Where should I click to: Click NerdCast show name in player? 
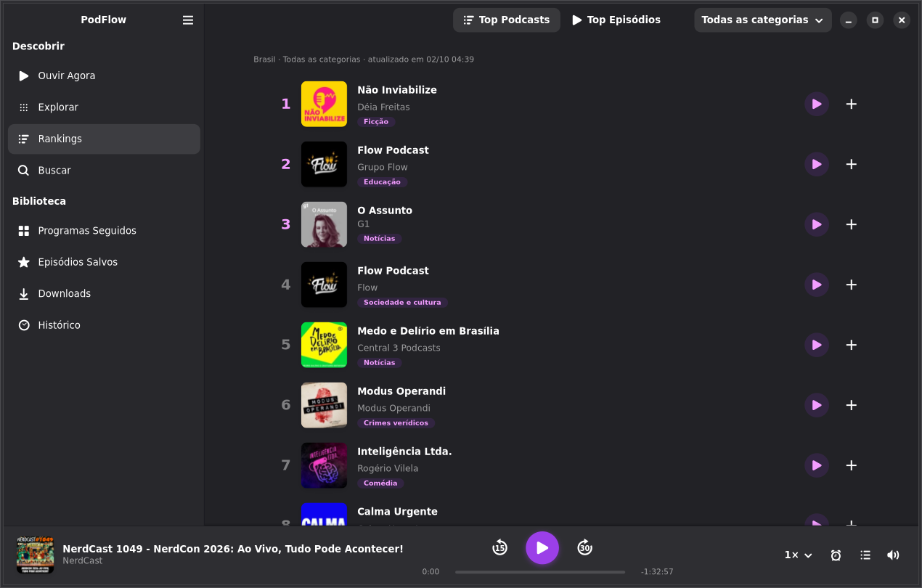pyautogui.click(x=82, y=561)
